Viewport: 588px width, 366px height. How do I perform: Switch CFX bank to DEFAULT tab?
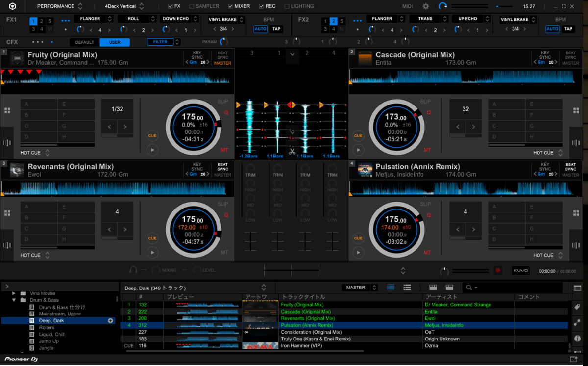click(84, 42)
